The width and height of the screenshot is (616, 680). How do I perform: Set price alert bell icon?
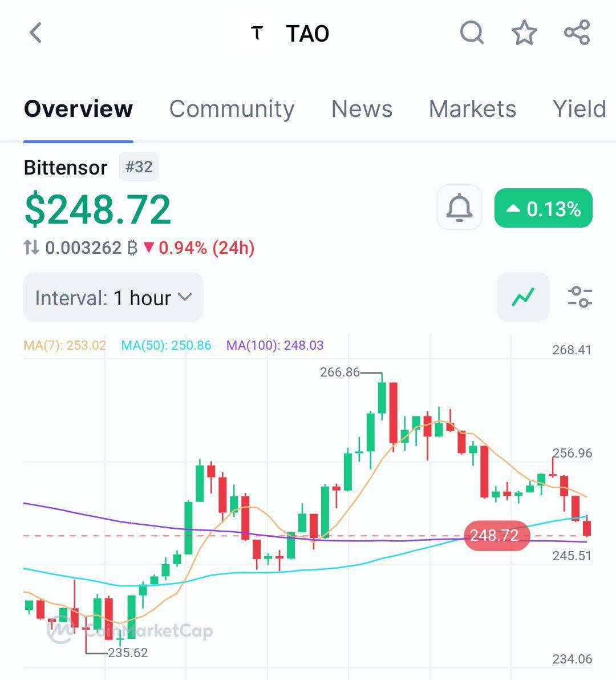coord(459,208)
